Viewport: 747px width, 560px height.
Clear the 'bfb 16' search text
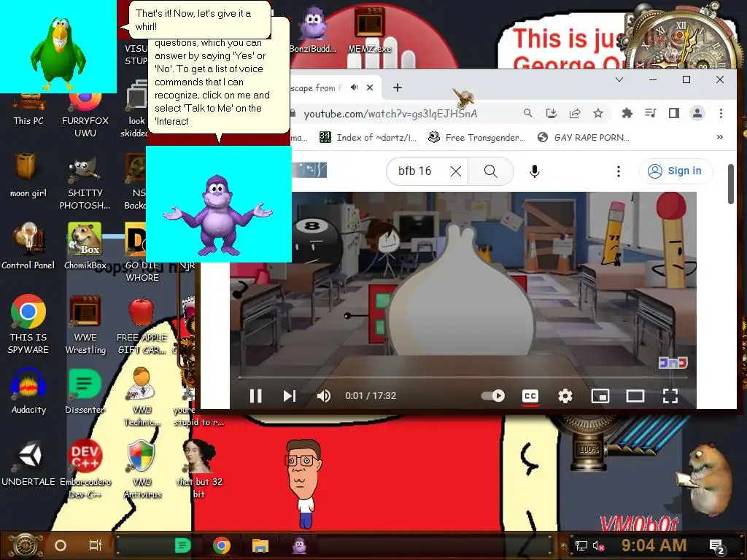[456, 171]
